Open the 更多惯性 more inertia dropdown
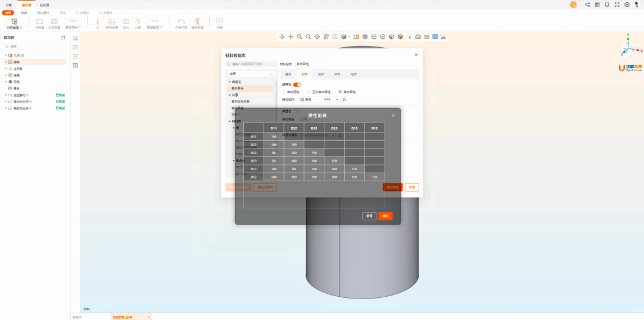Image resolution: width=644 pixels, height=320 pixels. [x=73, y=24]
